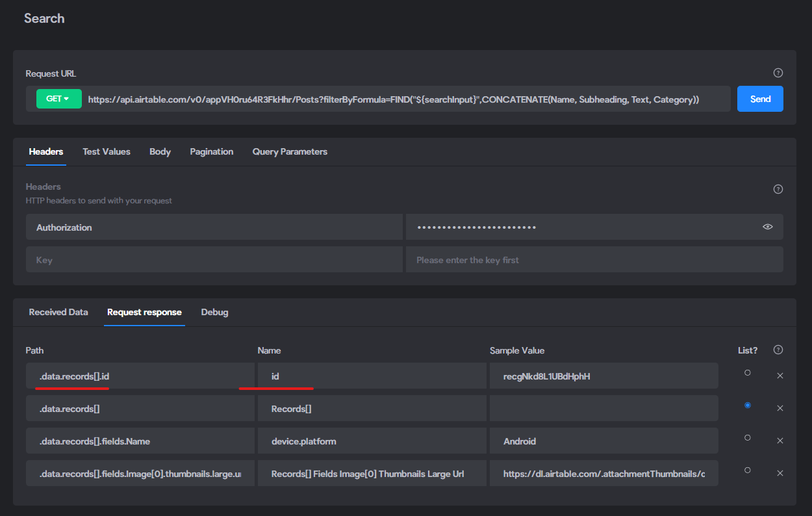Send the request
The height and width of the screenshot is (516, 812).
click(x=760, y=99)
